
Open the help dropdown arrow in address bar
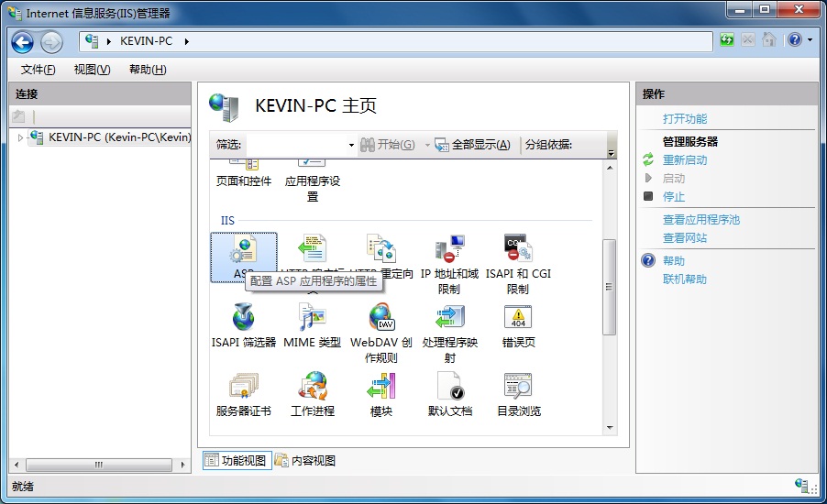tap(810, 40)
